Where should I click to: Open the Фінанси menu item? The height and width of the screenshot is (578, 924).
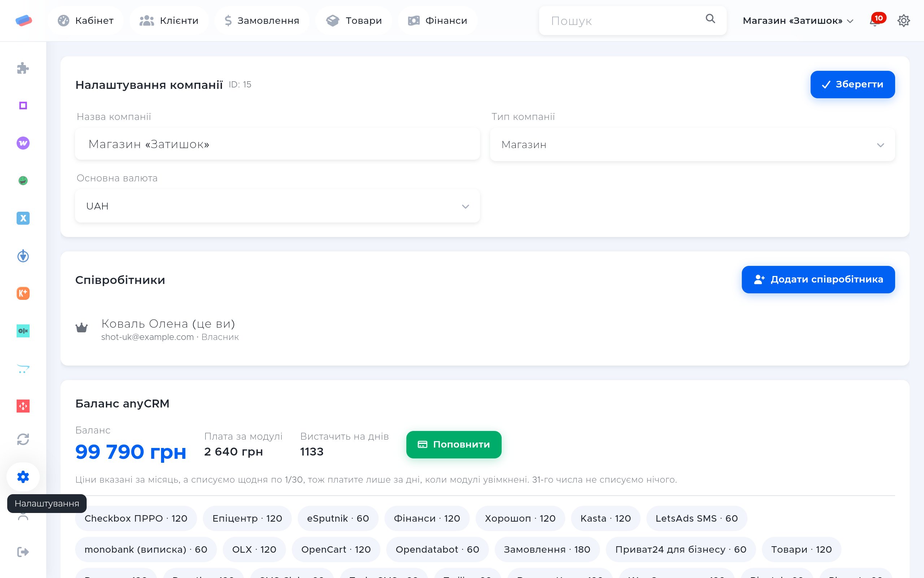click(x=437, y=21)
